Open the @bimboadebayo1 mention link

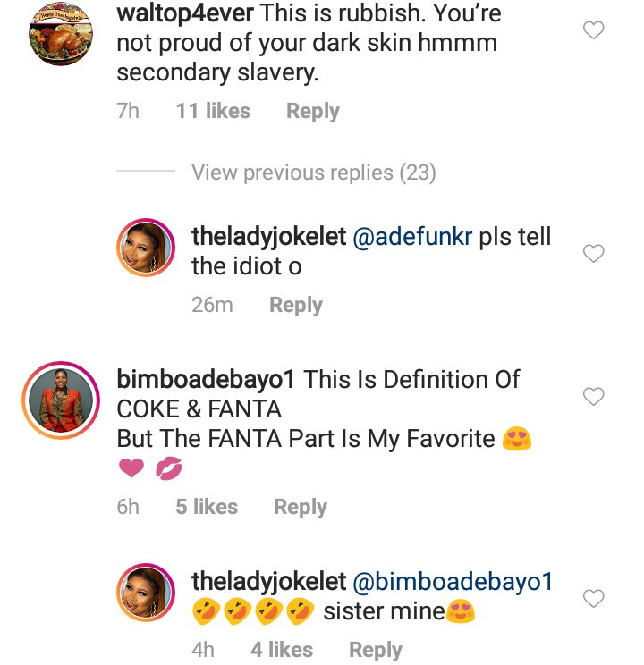453,582
